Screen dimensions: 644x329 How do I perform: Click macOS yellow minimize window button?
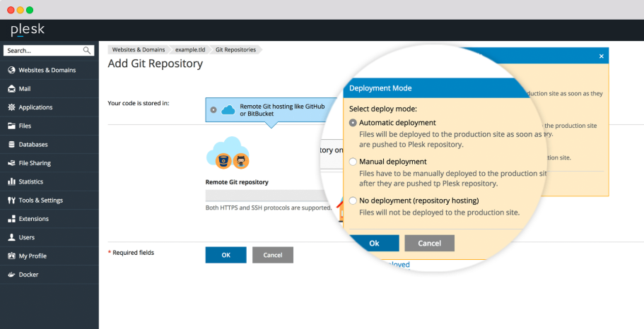click(20, 10)
